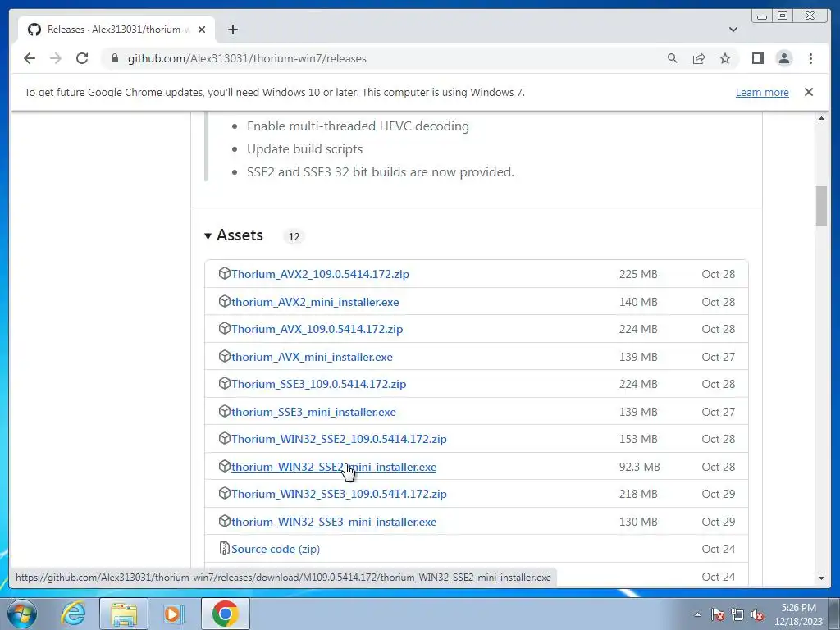The height and width of the screenshot is (630, 840).
Task: Click the forward navigation arrow
Action: 56,58
